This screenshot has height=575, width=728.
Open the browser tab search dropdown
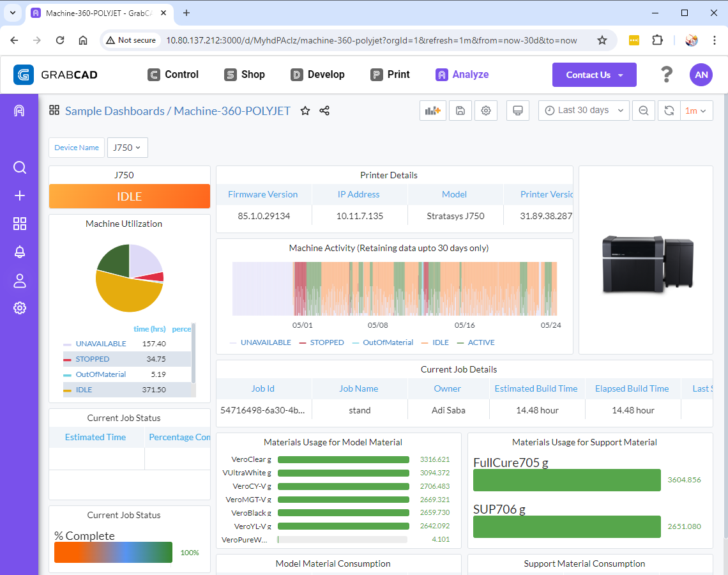pyautogui.click(x=13, y=13)
